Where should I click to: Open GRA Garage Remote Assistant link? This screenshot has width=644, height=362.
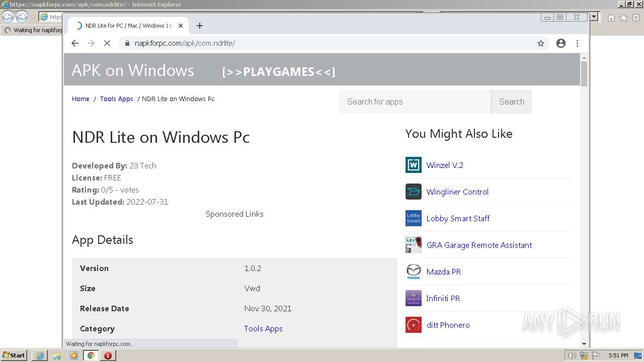[479, 245]
